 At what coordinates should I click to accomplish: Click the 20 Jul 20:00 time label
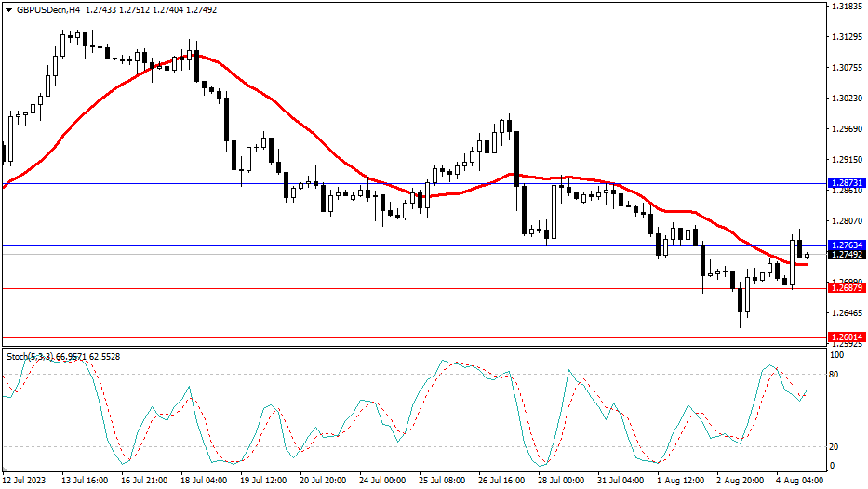[323, 481]
